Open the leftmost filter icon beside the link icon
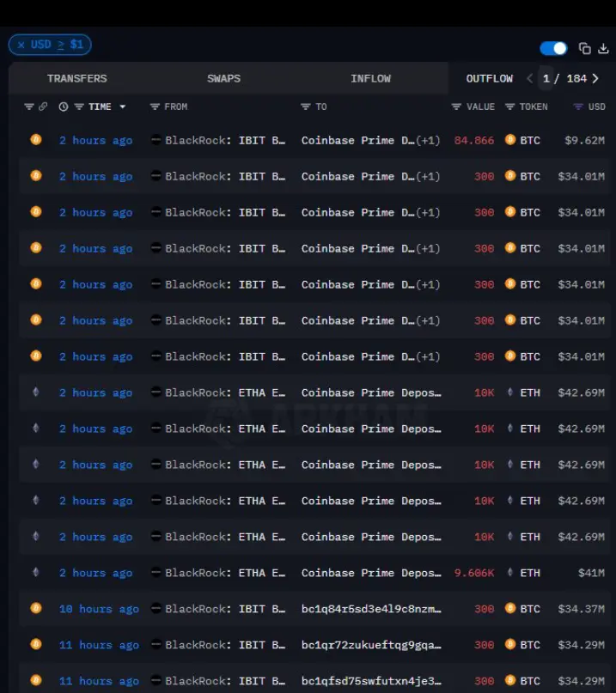The height and width of the screenshot is (693, 616). (28, 106)
